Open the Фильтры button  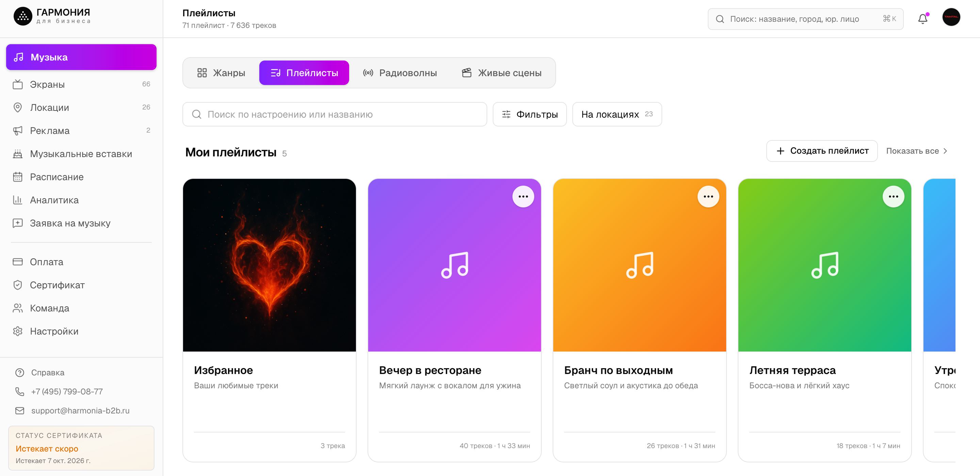529,114
